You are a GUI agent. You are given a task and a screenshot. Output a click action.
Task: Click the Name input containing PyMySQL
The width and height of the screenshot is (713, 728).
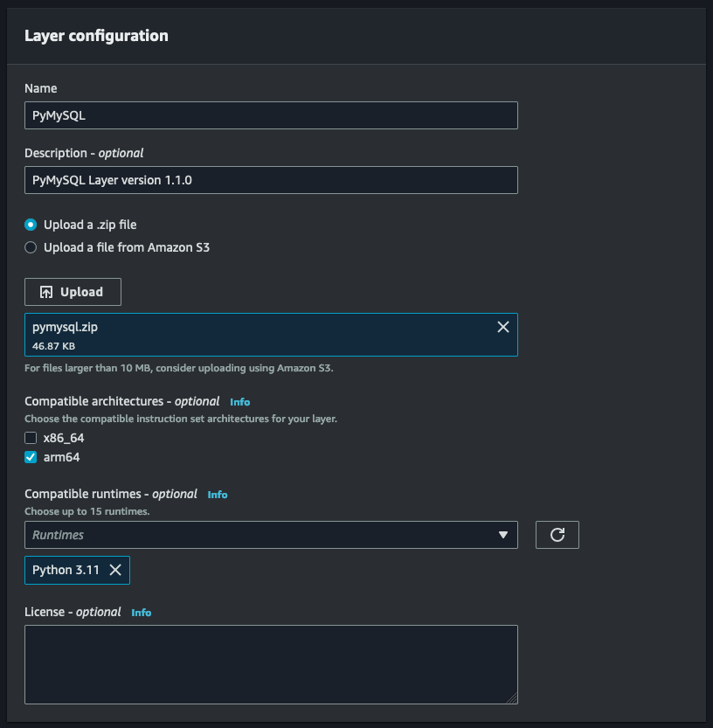coord(271,114)
